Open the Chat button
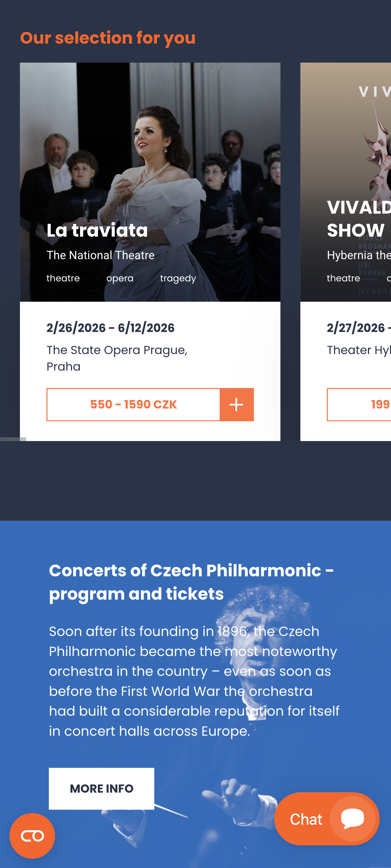The image size is (391, 868). [x=306, y=819]
